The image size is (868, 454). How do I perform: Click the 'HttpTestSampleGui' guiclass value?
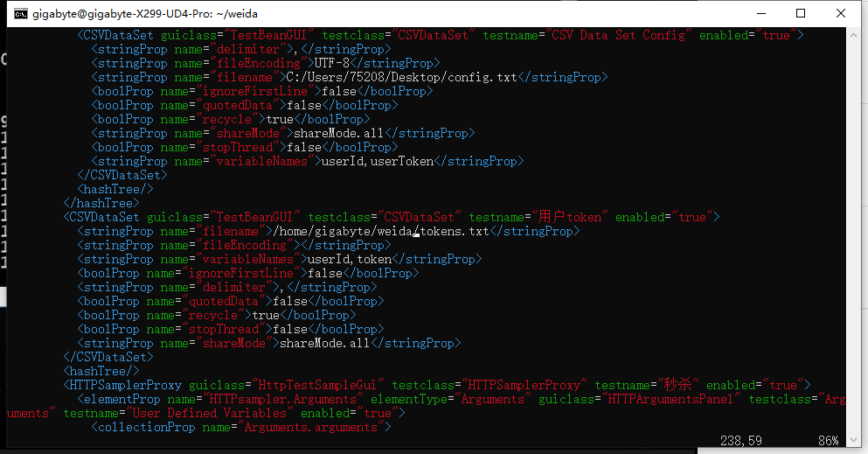pos(317,385)
